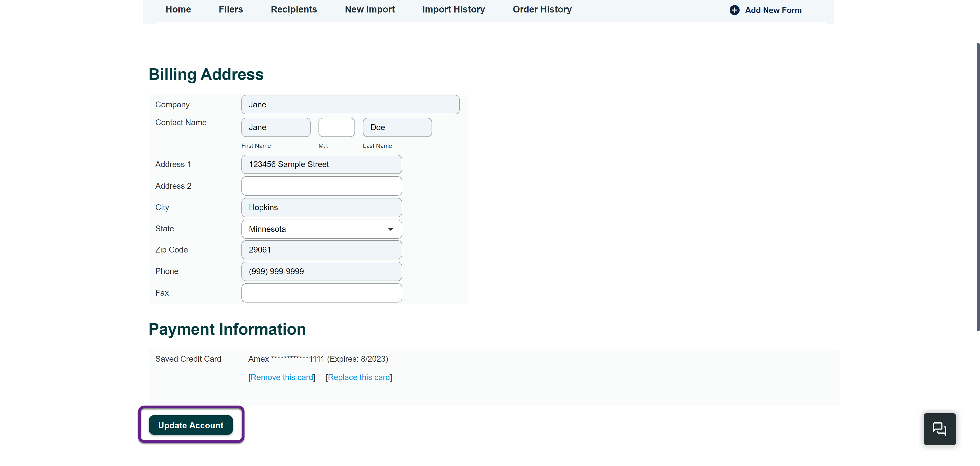Screen dimensions: 980x466
Task: Click the Update Account button
Action: (x=191, y=425)
